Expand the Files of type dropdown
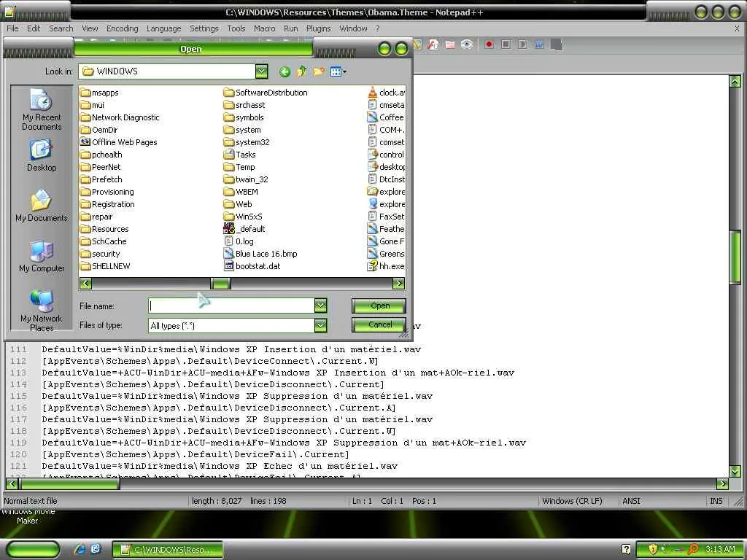 (x=321, y=325)
